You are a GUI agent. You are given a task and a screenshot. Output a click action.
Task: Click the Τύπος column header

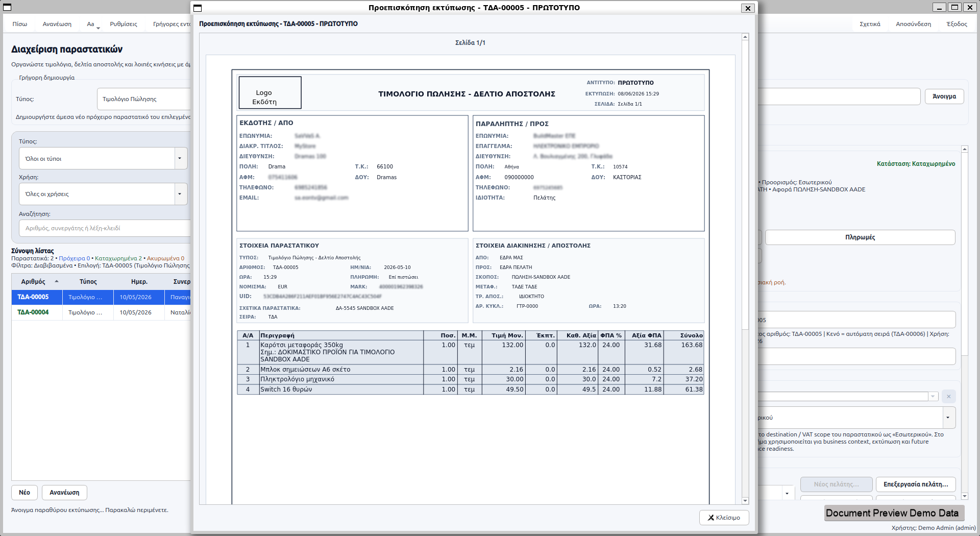click(x=88, y=282)
